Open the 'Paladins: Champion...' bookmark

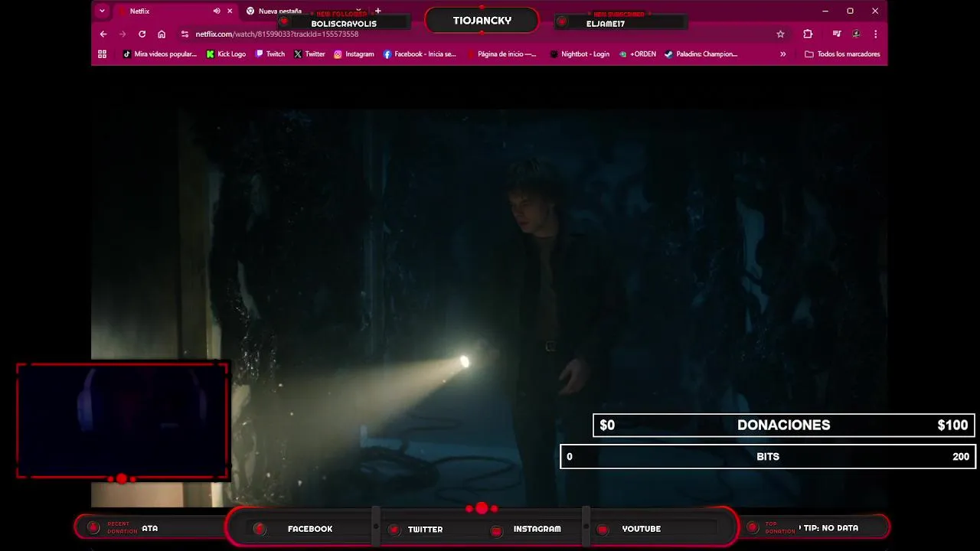point(701,54)
